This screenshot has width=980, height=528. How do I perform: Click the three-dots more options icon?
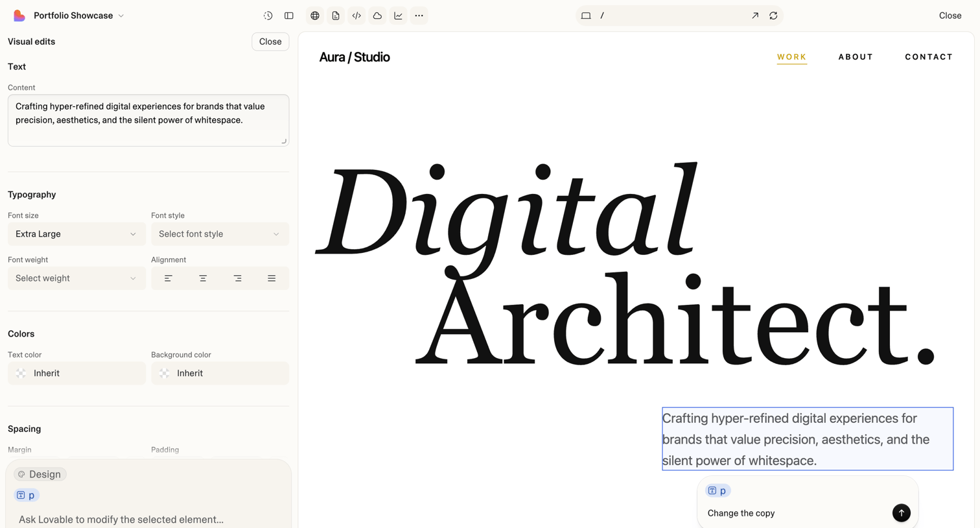pos(419,16)
